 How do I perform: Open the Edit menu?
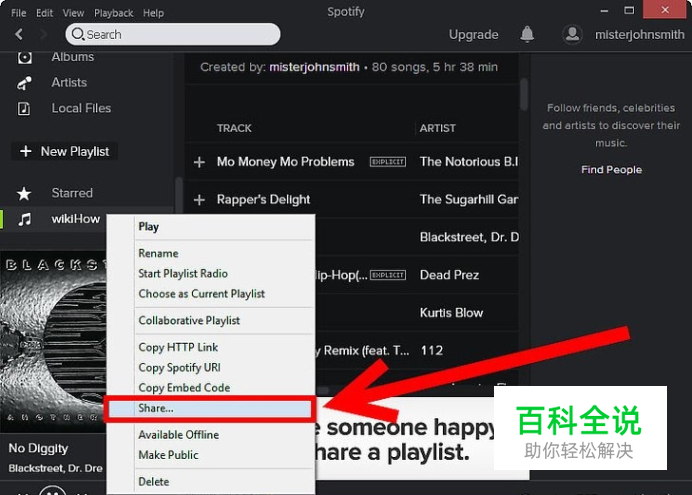tap(44, 13)
